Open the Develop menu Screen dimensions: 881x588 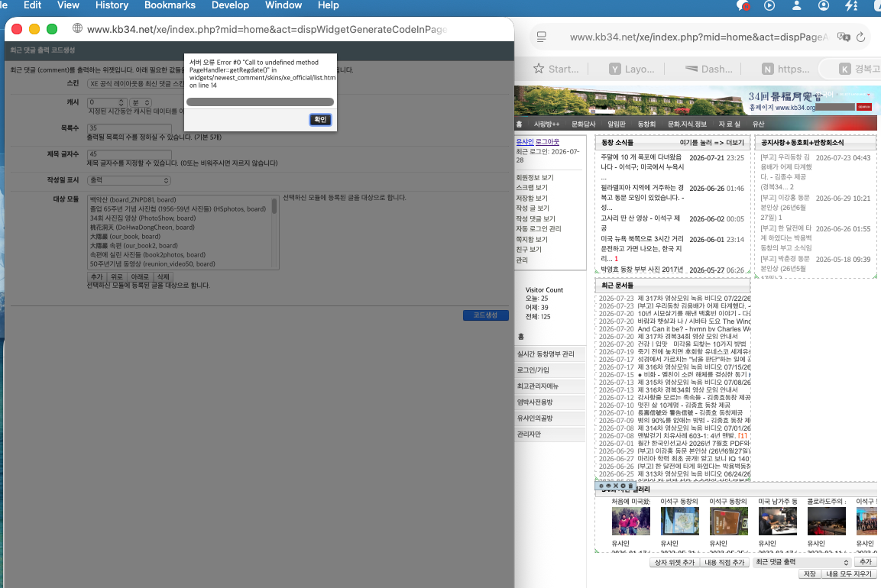click(x=230, y=5)
